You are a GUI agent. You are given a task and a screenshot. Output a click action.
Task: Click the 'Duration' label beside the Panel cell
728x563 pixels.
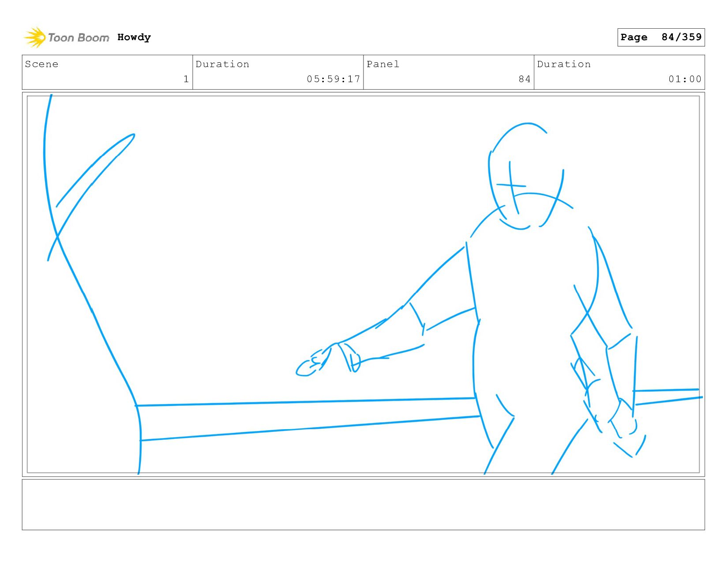(564, 64)
